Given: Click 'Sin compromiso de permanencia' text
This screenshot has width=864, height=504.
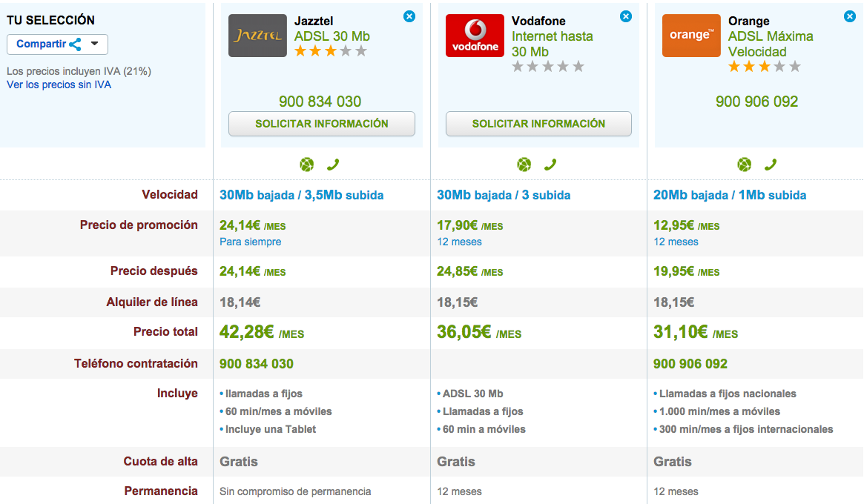Looking at the screenshot, I should coord(294,491).
